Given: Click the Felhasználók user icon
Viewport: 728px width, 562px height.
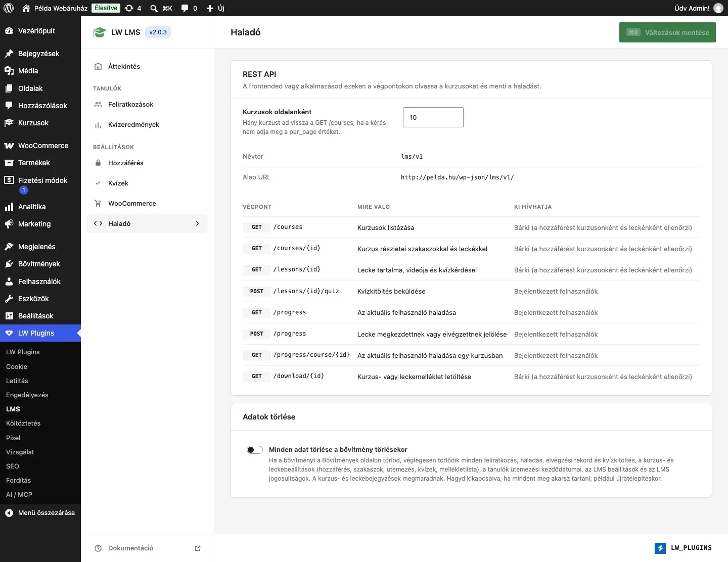Looking at the screenshot, I should (9, 282).
